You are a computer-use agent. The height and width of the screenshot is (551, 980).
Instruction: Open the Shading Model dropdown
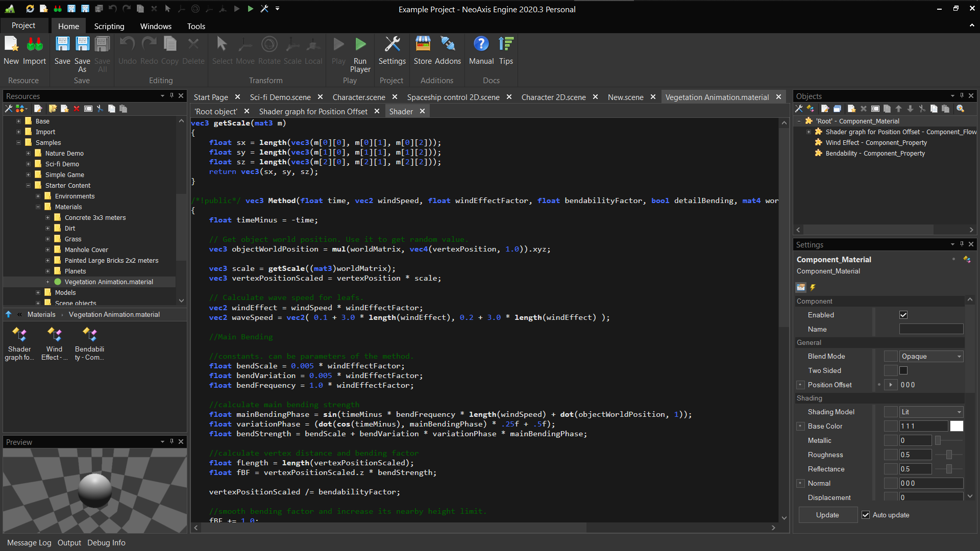click(931, 412)
